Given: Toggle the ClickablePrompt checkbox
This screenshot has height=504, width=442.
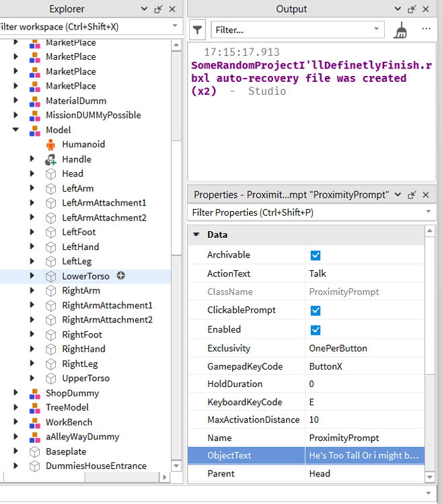Looking at the screenshot, I should point(316,310).
